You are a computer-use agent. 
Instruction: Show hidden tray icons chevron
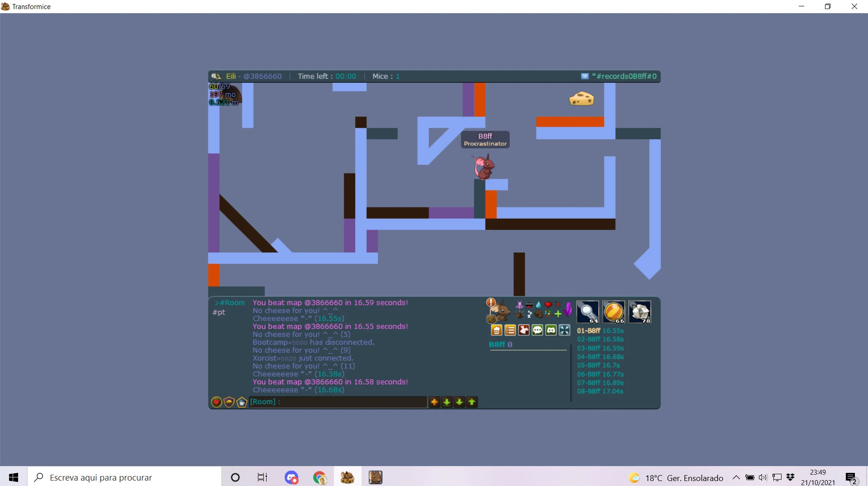point(736,477)
